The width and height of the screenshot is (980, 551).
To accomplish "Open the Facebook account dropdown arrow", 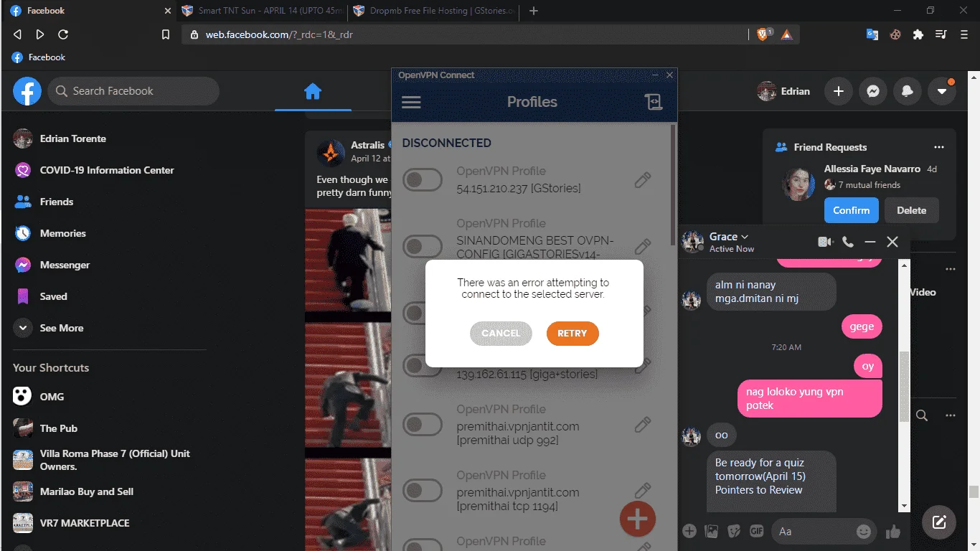I will coord(942,91).
